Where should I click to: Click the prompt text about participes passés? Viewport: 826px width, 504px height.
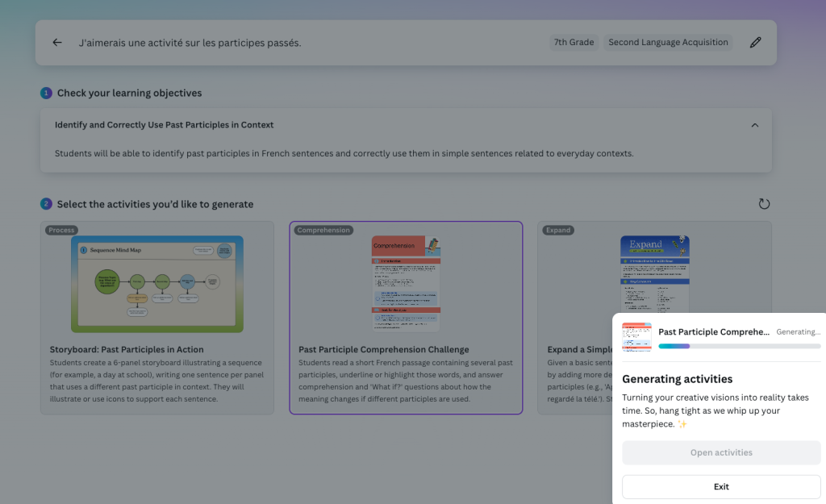tap(190, 43)
